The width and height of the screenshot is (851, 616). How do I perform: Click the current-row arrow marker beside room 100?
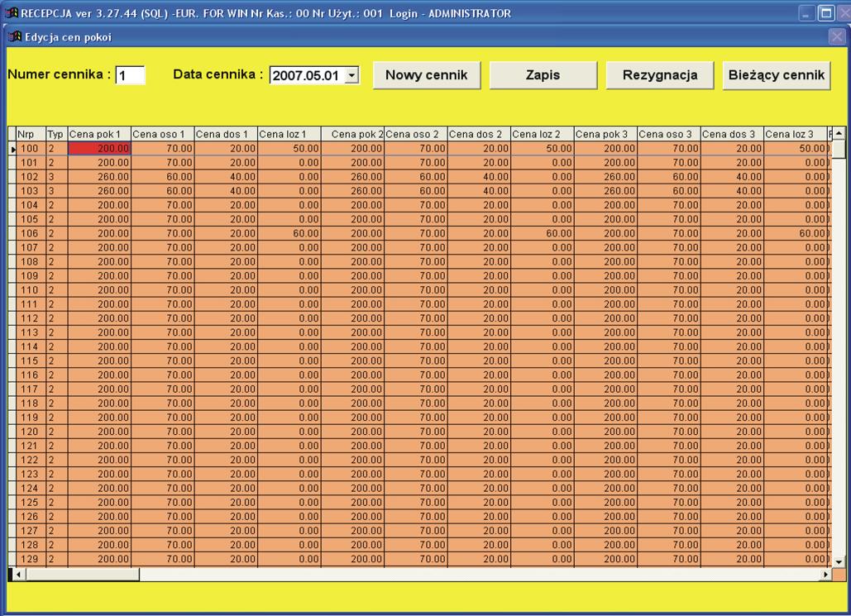[x=12, y=149]
